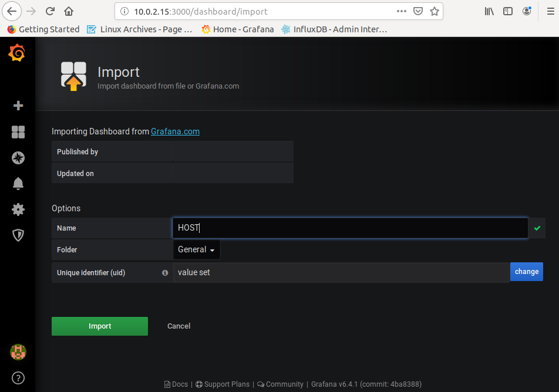Go back with browser back arrow
This screenshot has width=559, height=392.
tap(12, 11)
